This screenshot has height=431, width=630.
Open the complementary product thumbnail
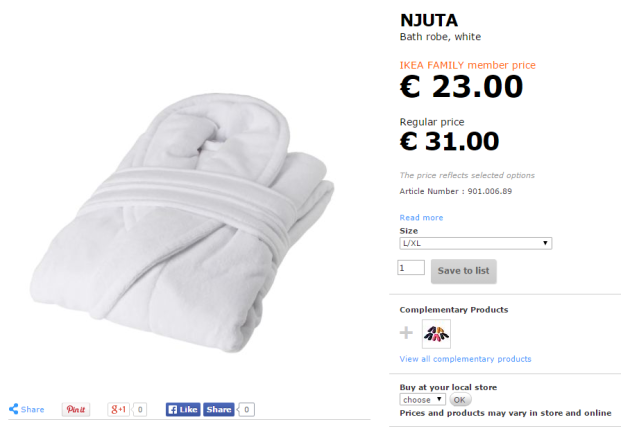point(436,334)
